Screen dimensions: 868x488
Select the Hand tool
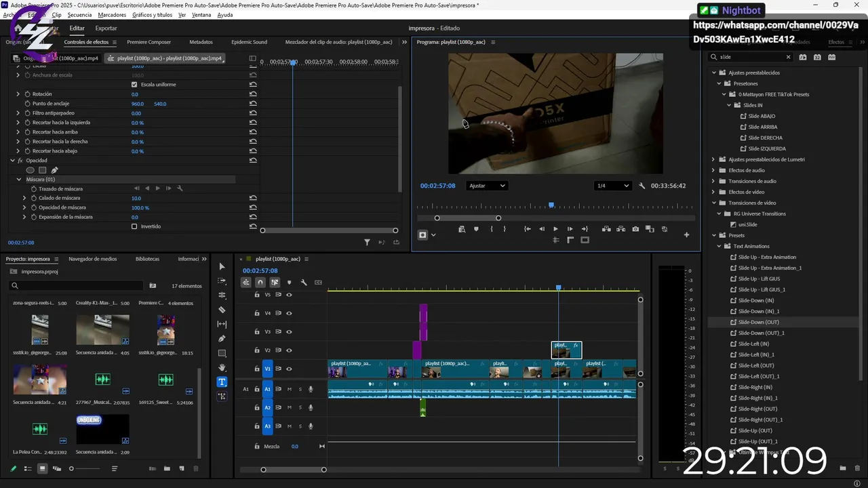pyautogui.click(x=222, y=367)
